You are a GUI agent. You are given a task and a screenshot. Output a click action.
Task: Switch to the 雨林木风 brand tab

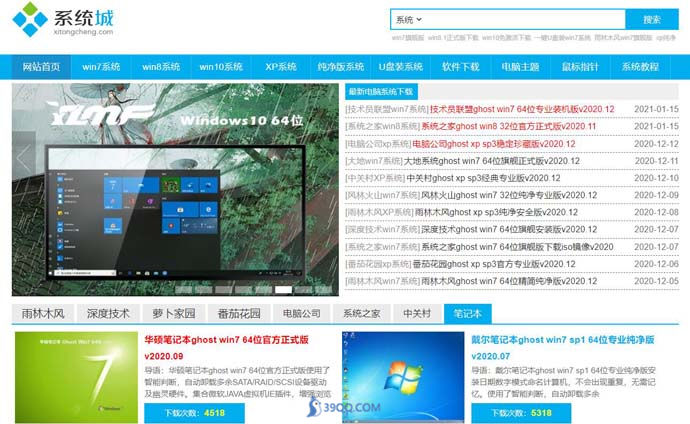click(x=43, y=314)
